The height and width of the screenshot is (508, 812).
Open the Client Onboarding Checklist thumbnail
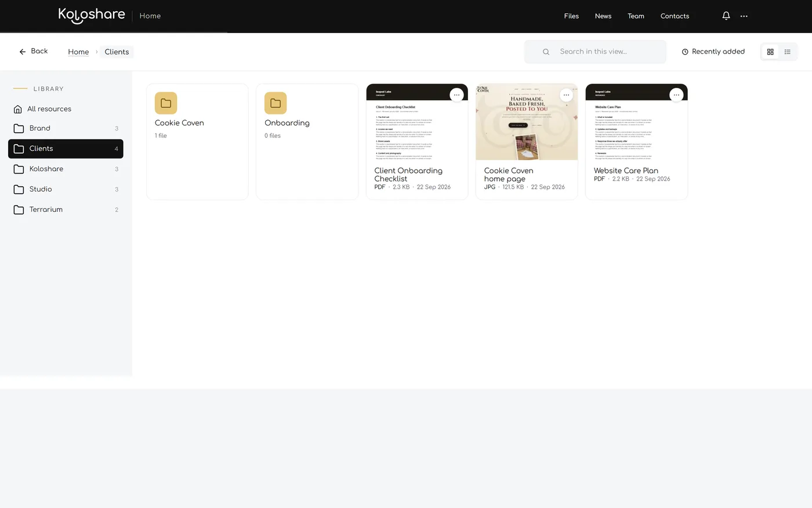tap(417, 122)
